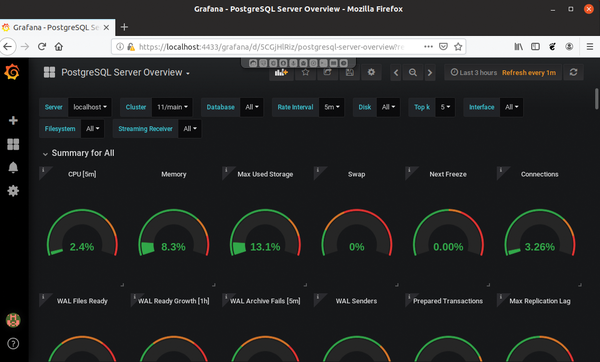Click the Next Freeze panel info corner

pos(409,170)
